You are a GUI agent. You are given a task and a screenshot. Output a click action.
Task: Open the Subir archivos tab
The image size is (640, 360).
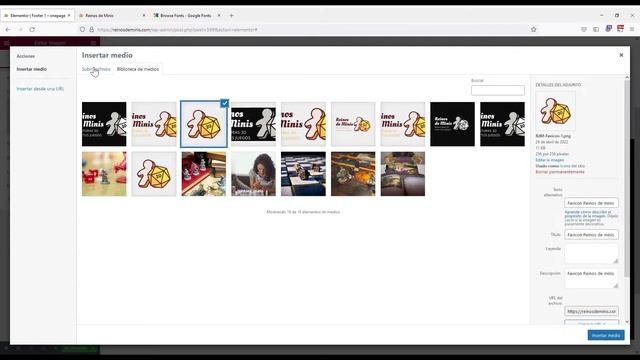click(96, 69)
